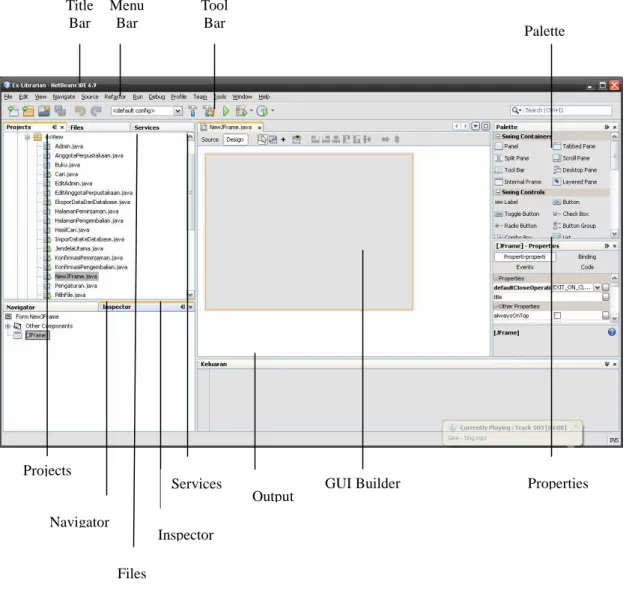
Task: Close the NewJFrame.java editor tab
Action: tap(260, 128)
